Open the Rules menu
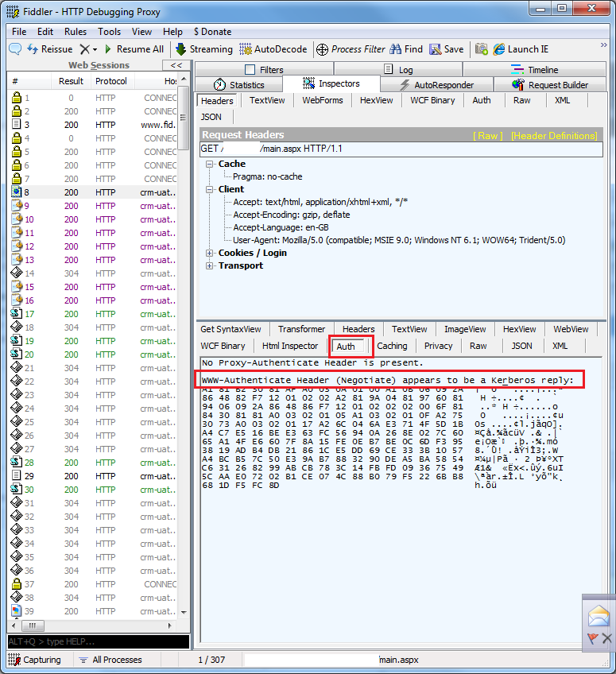This screenshot has width=616, height=674. point(76,31)
